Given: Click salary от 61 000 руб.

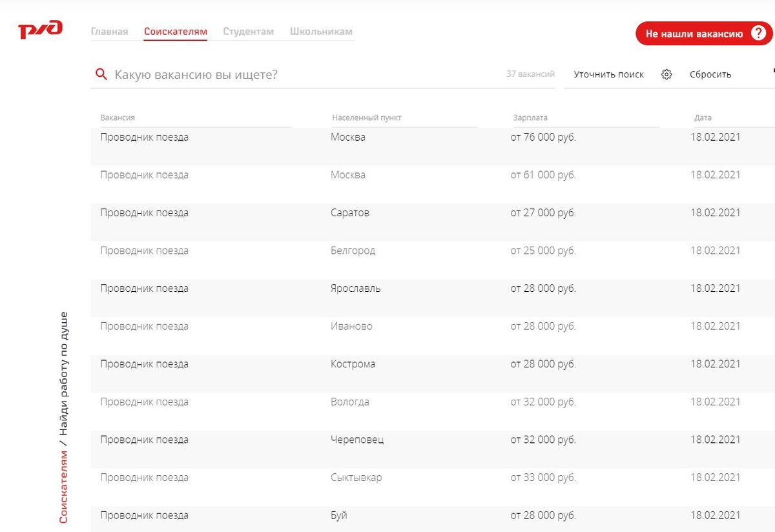Looking at the screenshot, I should 543,175.
